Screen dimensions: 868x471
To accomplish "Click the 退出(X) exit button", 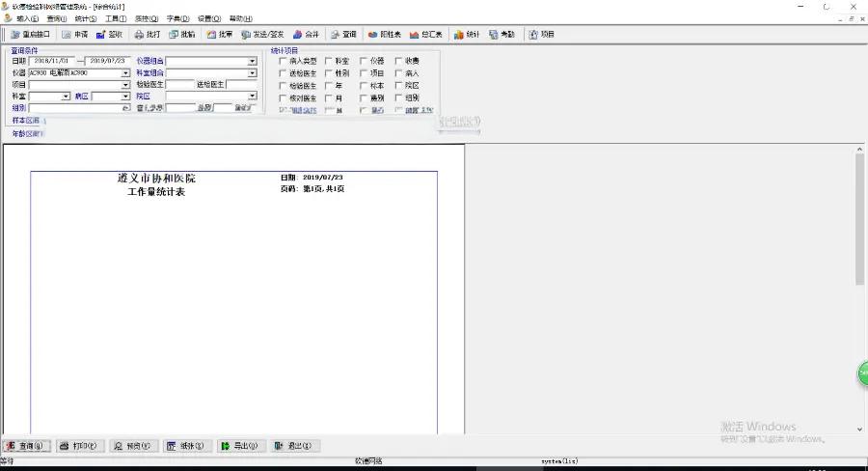I will point(295,446).
